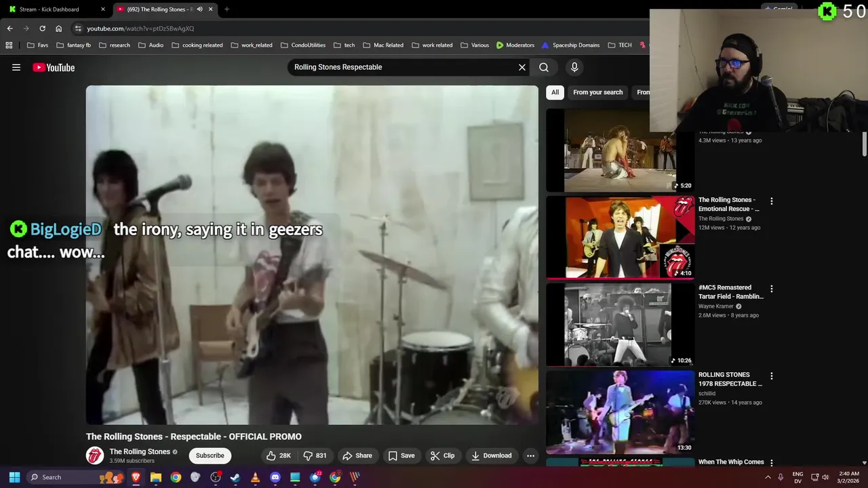Click the URL address bar
Image resolution: width=868 pixels, height=488 pixels.
(359, 28)
